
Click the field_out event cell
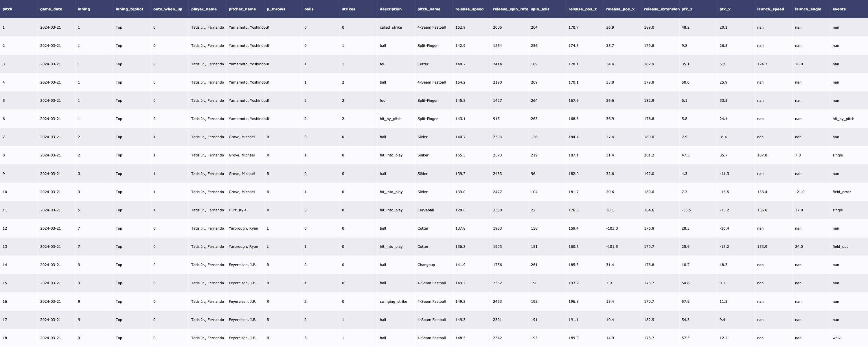840,247
